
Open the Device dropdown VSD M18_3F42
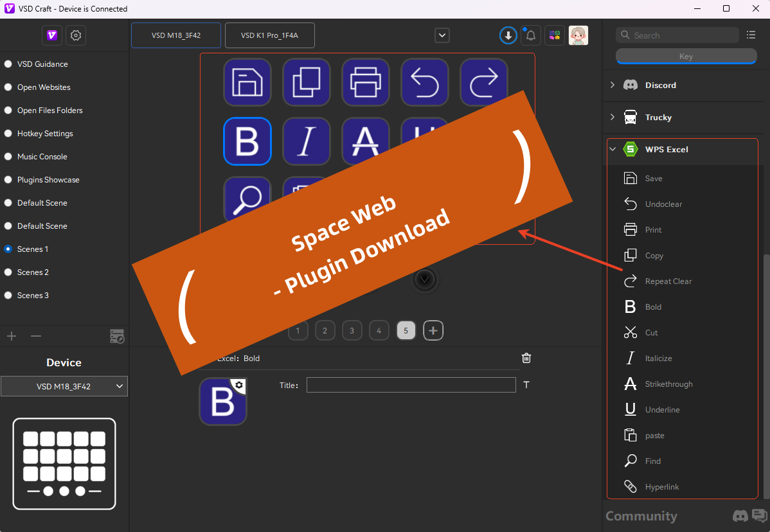[64, 386]
